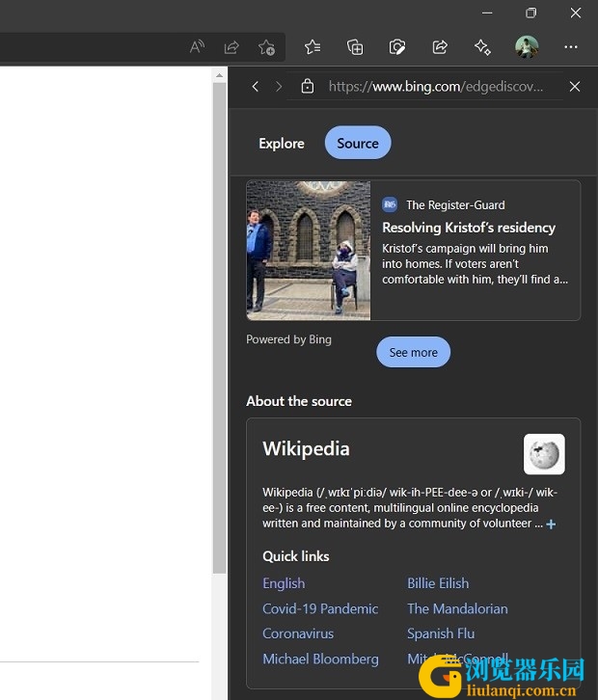Close the Bing discover sidebar panel
This screenshot has height=700, width=598.
tap(575, 87)
